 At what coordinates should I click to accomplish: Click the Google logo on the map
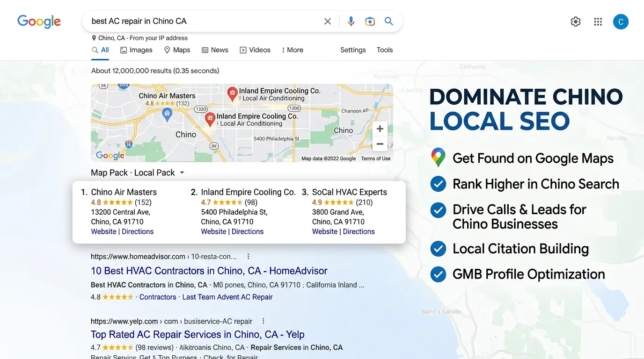point(110,156)
